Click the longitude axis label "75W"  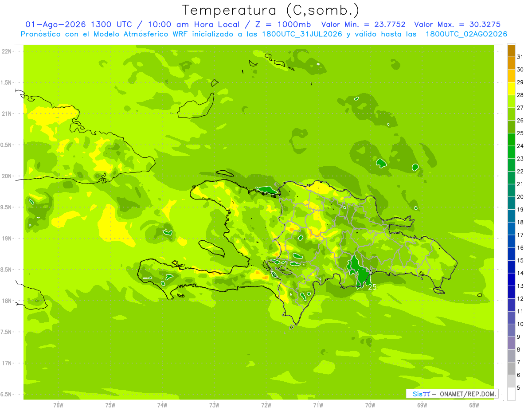click(110, 405)
